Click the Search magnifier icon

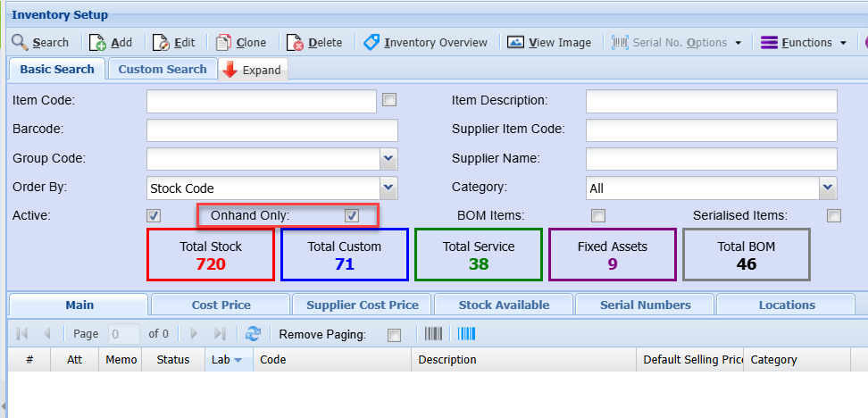click(20, 42)
